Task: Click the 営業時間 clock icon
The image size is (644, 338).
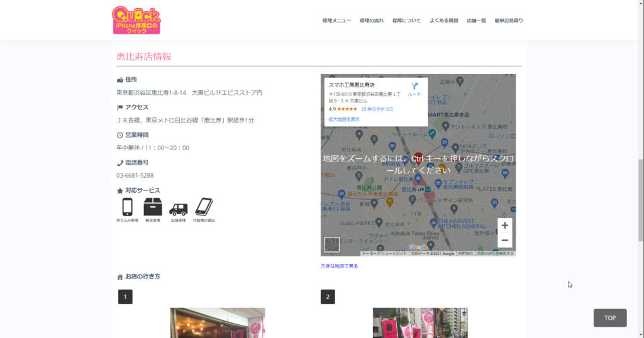Action: tap(120, 135)
